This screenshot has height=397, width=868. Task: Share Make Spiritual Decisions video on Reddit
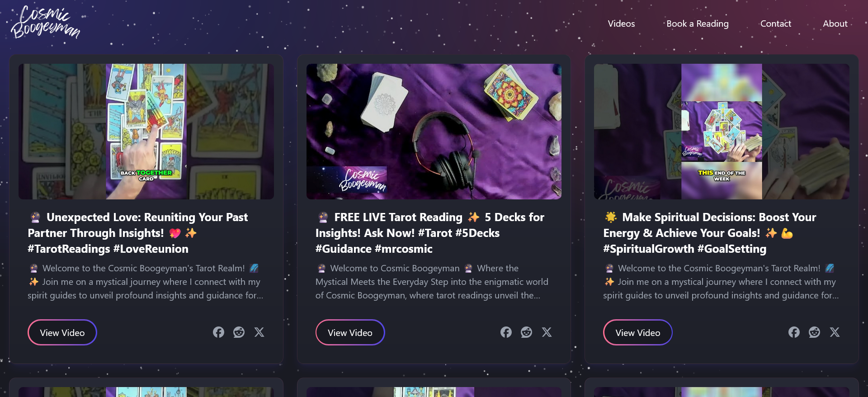pyautogui.click(x=814, y=332)
